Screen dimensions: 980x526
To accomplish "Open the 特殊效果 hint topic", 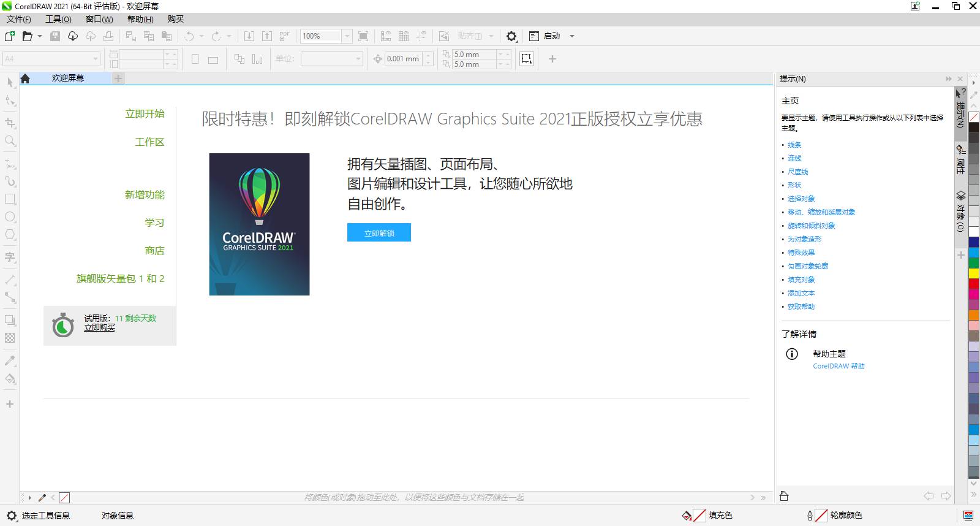I will coord(801,253).
